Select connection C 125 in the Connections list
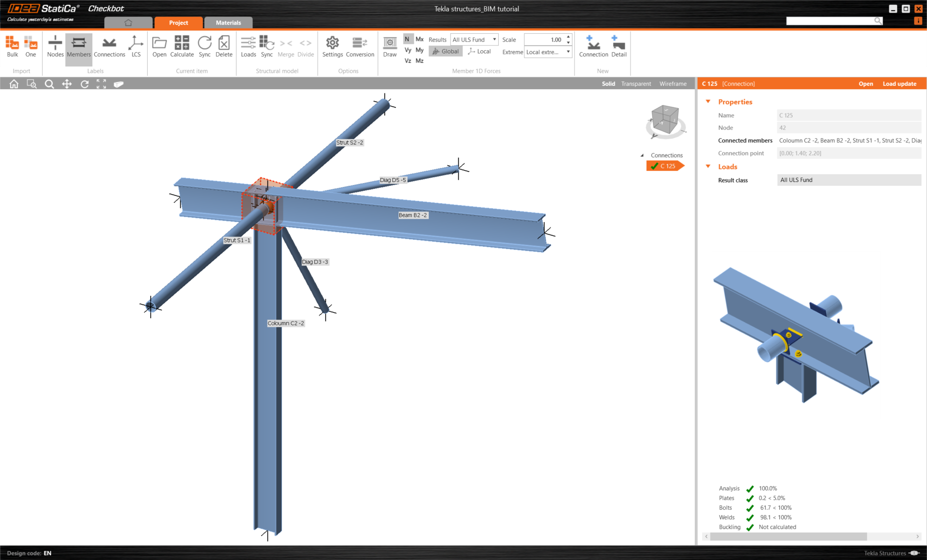 [667, 166]
